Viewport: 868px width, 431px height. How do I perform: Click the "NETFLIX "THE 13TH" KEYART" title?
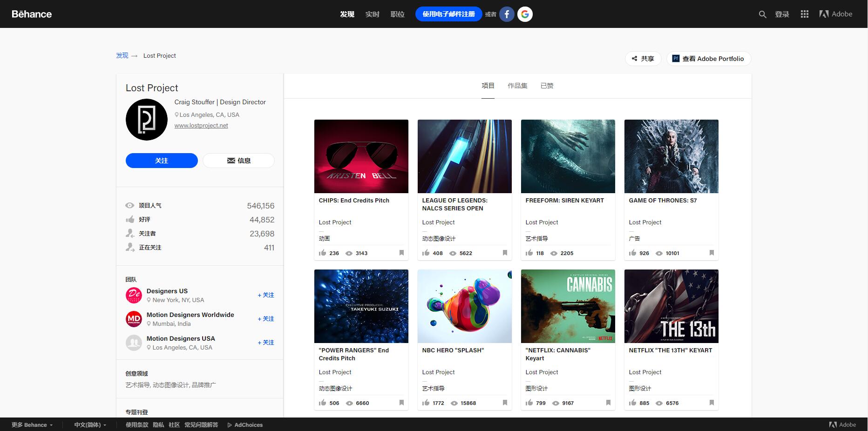click(671, 350)
